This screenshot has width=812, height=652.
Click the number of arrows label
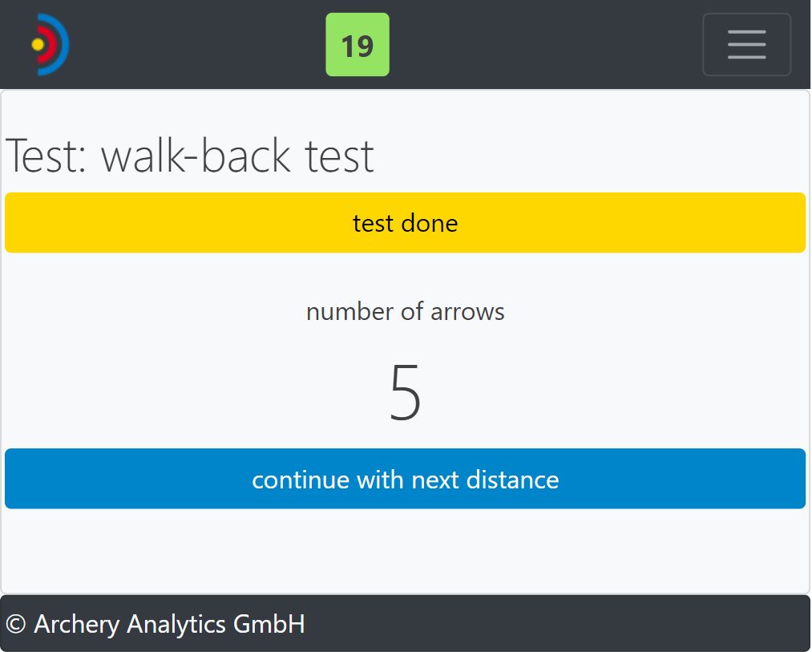click(405, 311)
